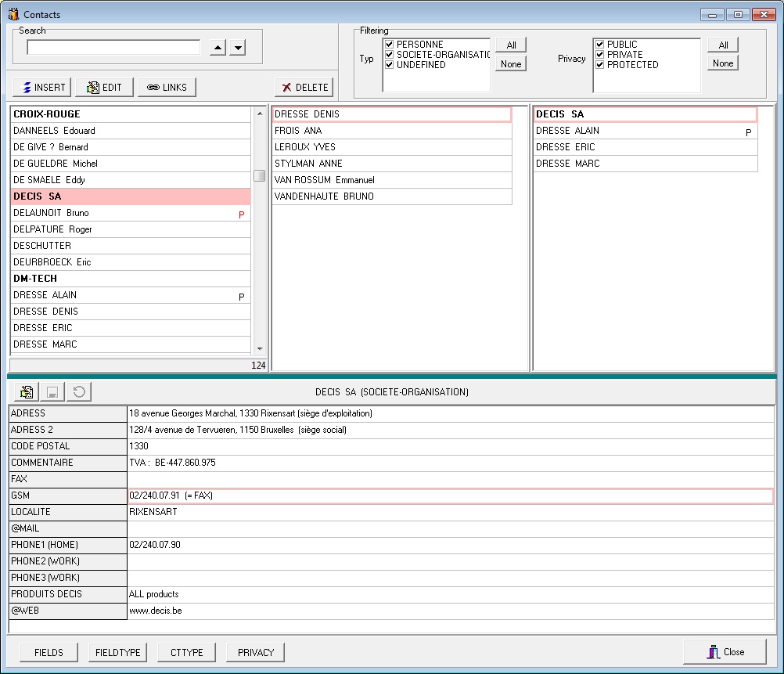Click the edit-record icon above the detail fields
Image resolution: width=784 pixels, height=674 pixels.
click(26, 391)
